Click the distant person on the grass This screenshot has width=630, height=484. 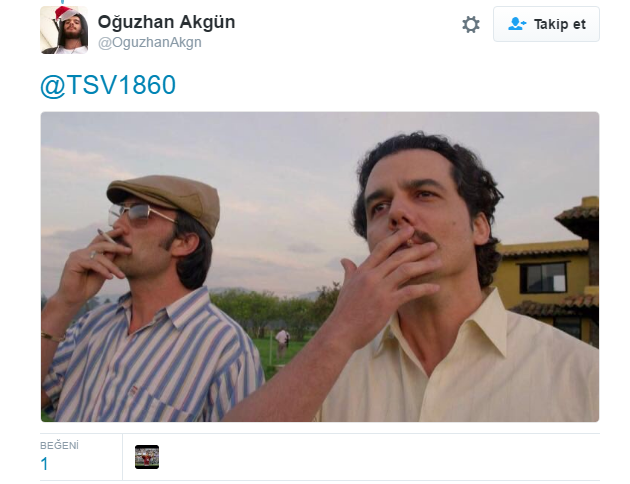[x=282, y=344]
